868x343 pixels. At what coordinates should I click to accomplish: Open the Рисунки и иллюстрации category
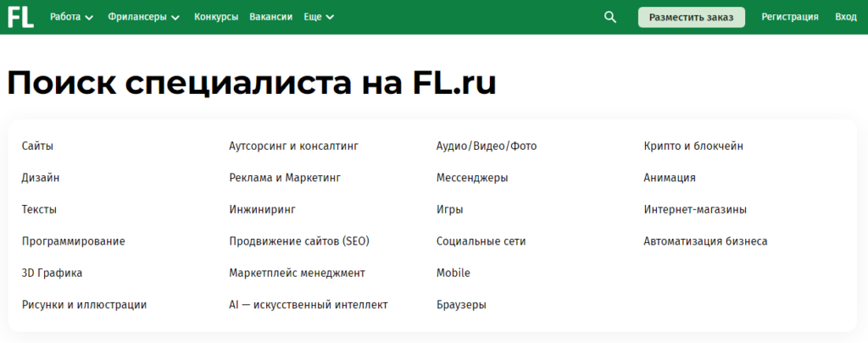tap(84, 305)
